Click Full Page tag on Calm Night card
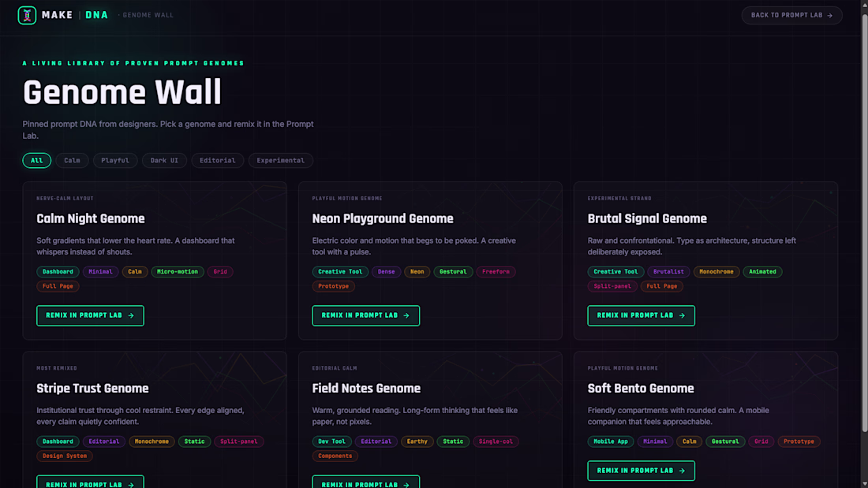 (58, 286)
